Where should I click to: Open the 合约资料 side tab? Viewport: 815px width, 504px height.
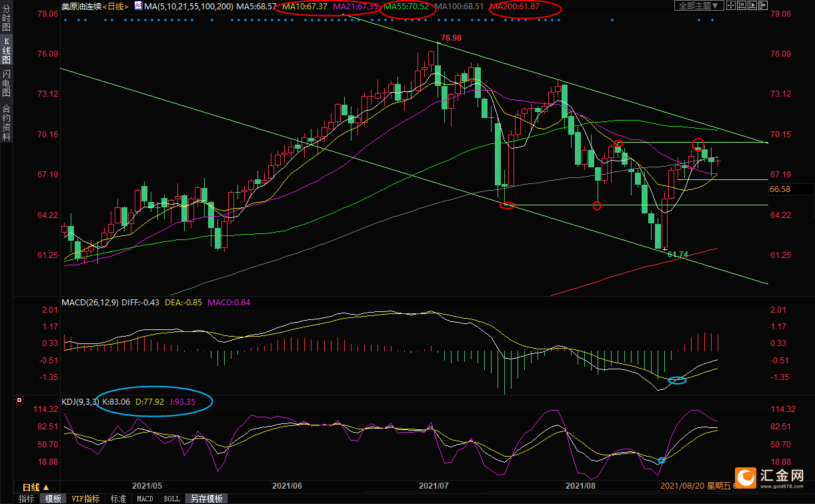tap(6, 122)
